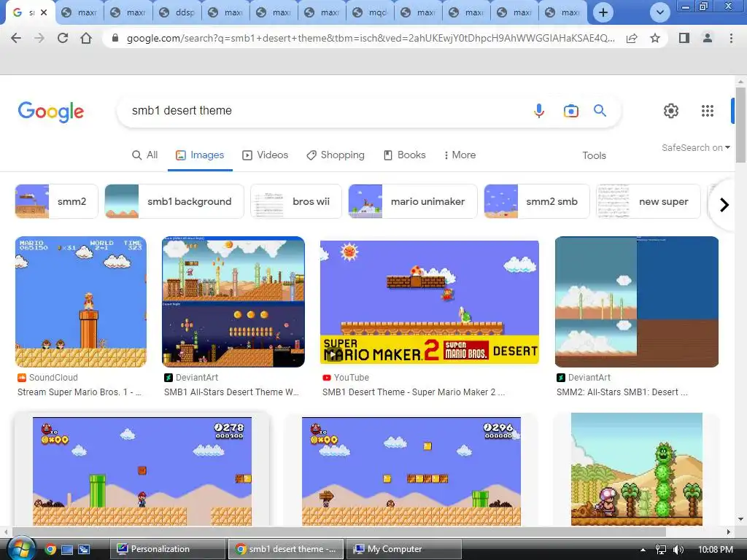Click the browser back arrow

tap(16, 38)
